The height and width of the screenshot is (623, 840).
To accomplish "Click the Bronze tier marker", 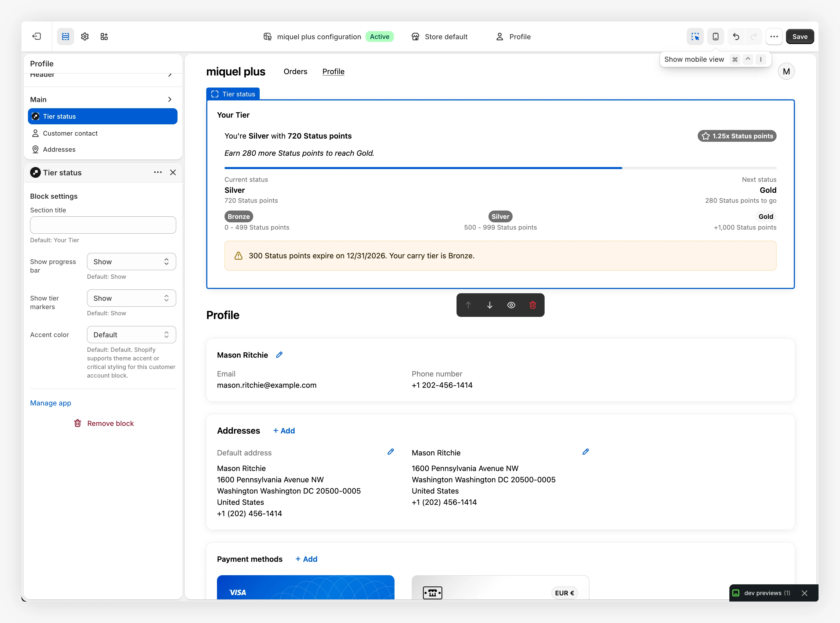I will (239, 216).
